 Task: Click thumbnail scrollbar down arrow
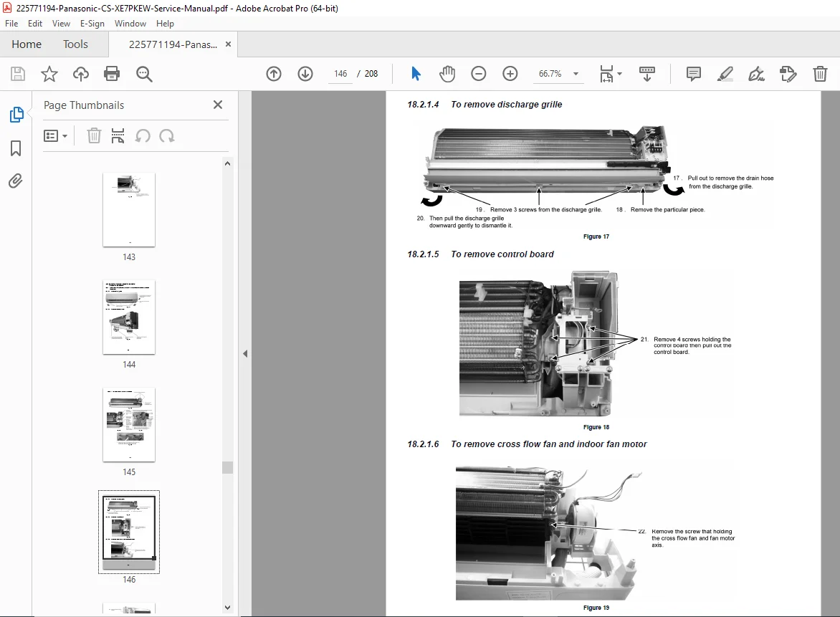tap(228, 608)
